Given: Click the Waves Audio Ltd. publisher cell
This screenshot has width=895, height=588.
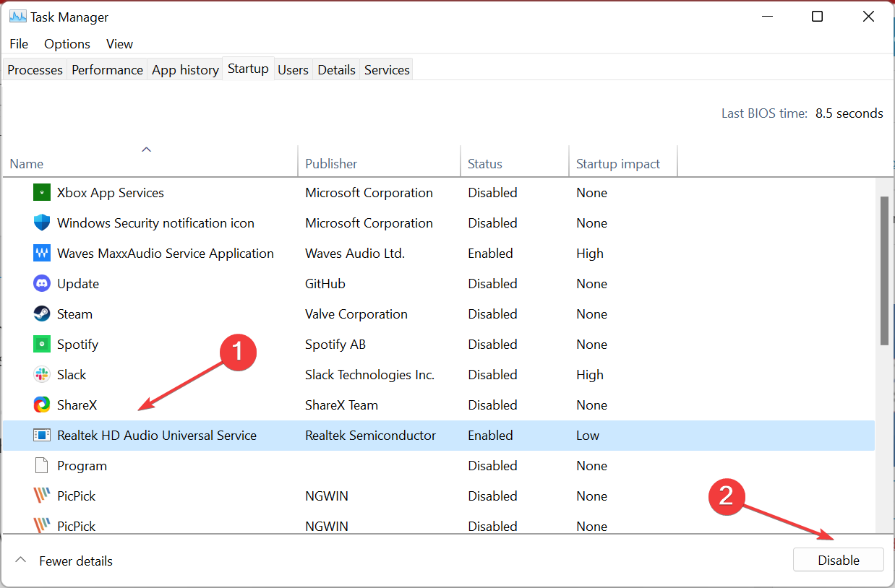Looking at the screenshot, I should (x=355, y=254).
